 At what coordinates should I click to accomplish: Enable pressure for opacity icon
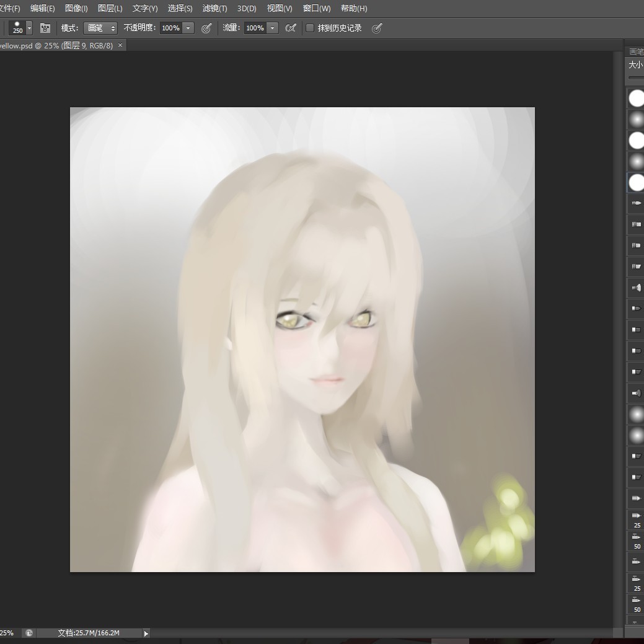207,28
